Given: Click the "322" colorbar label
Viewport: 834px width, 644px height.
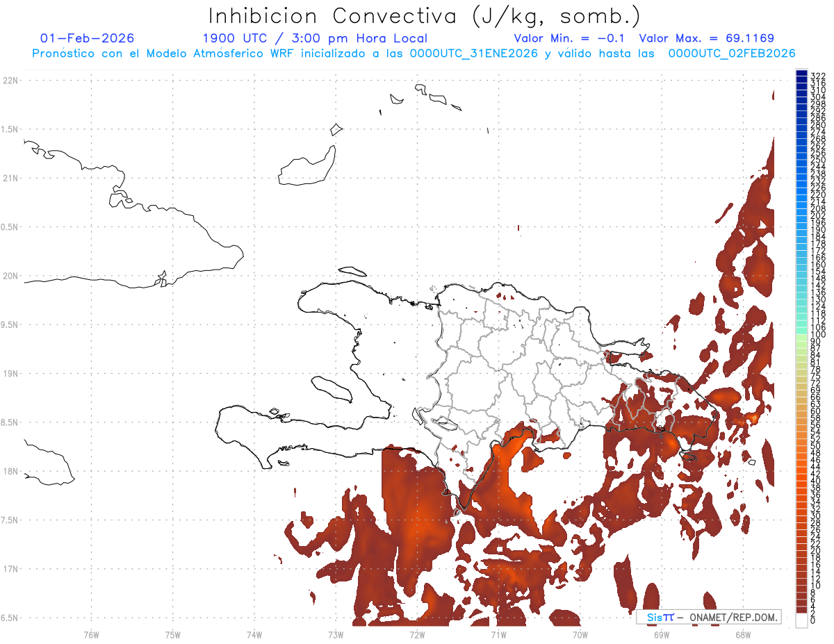Looking at the screenshot, I should pos(817,76).
